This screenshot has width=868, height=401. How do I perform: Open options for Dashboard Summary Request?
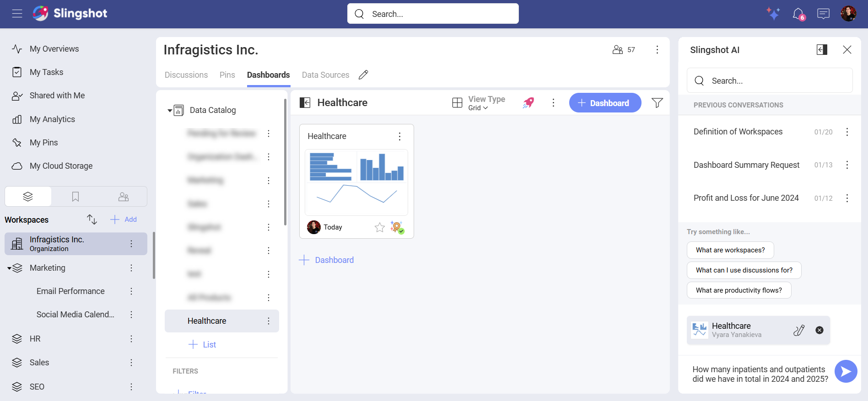(x=847, y=165)
